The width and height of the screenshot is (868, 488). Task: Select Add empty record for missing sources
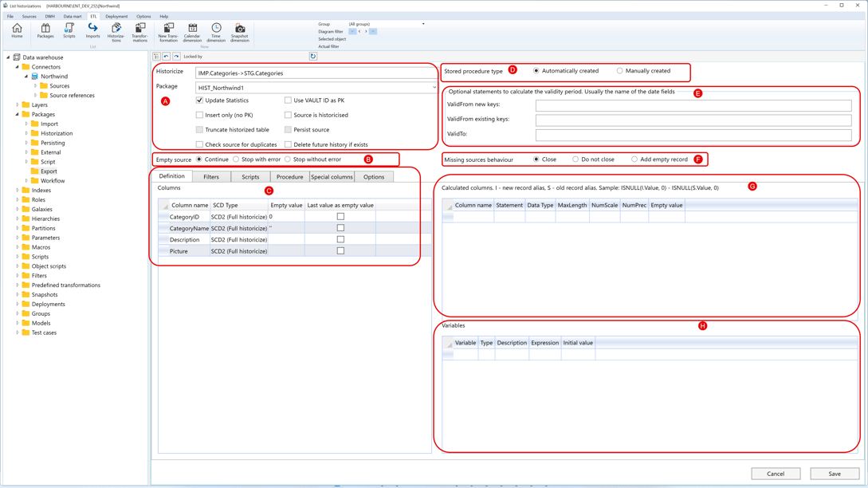634,159
